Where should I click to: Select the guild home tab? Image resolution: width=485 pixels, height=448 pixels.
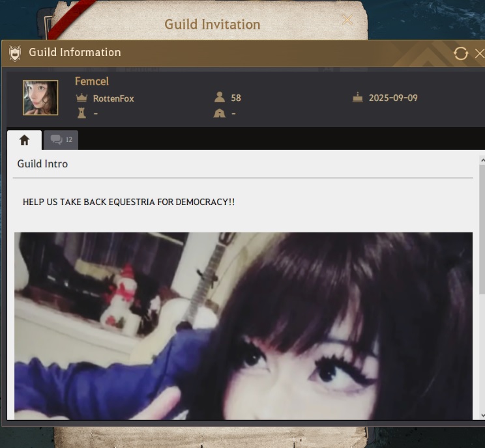point(24,140)
